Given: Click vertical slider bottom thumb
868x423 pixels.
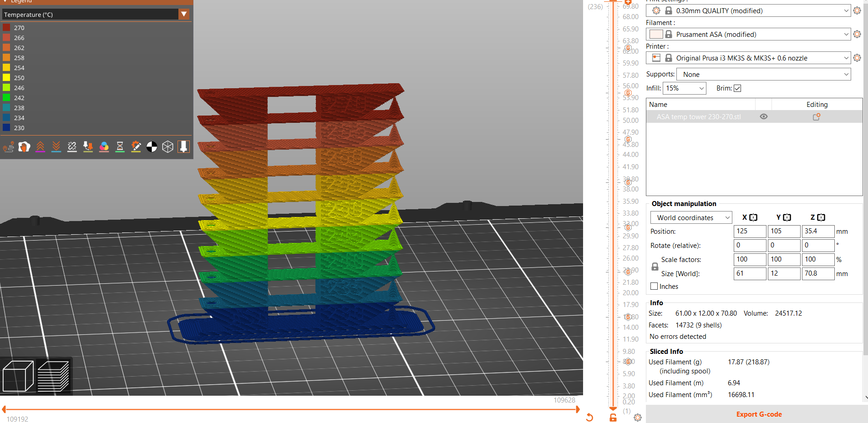Looking at the screenshot, I should pos(613,408).
